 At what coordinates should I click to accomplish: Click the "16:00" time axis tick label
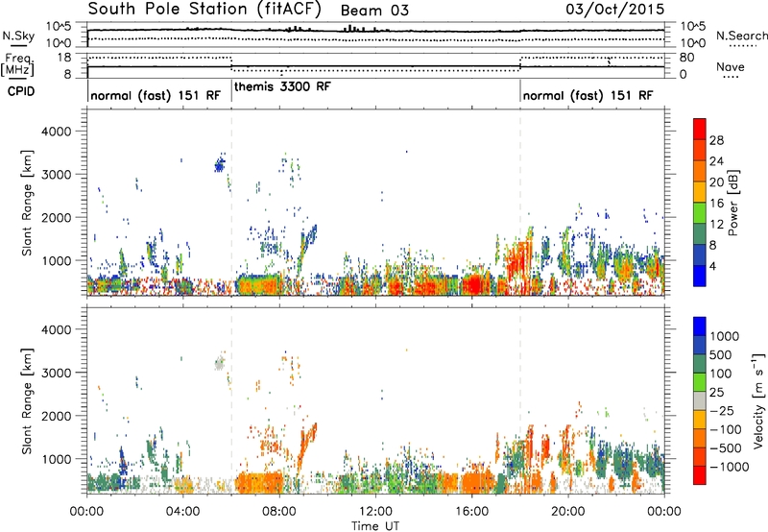pos(471,511)
